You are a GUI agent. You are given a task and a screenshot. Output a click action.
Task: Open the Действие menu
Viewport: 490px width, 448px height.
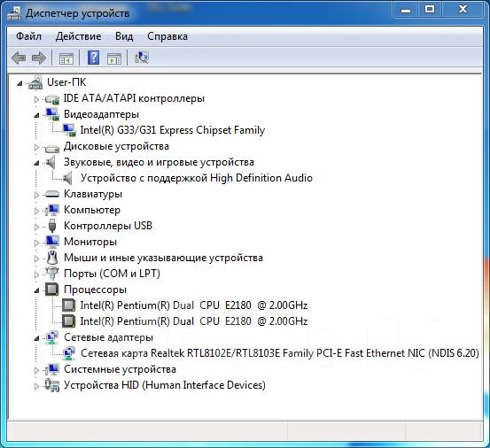point(79,36)
